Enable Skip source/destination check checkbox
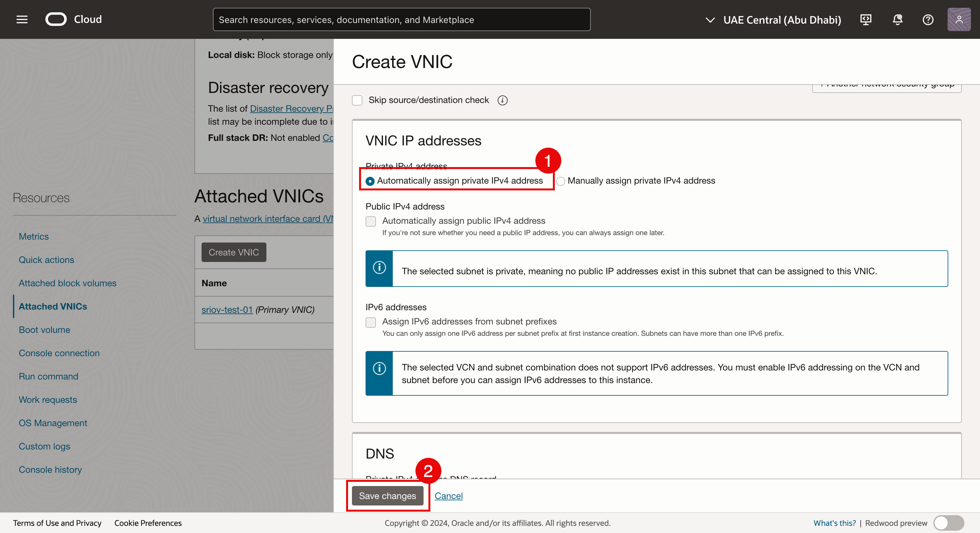980x533 pixels. click(357, 100)
